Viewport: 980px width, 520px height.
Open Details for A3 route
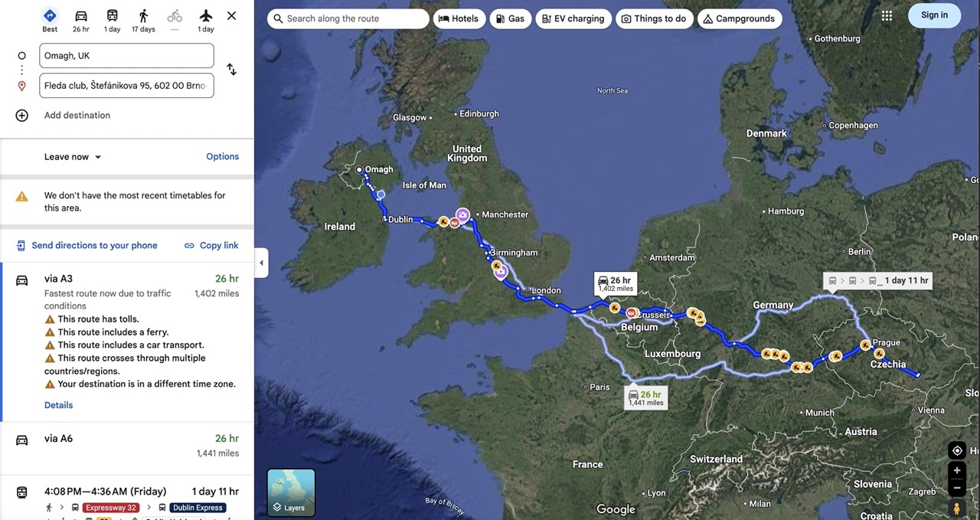tap(58, 405)
